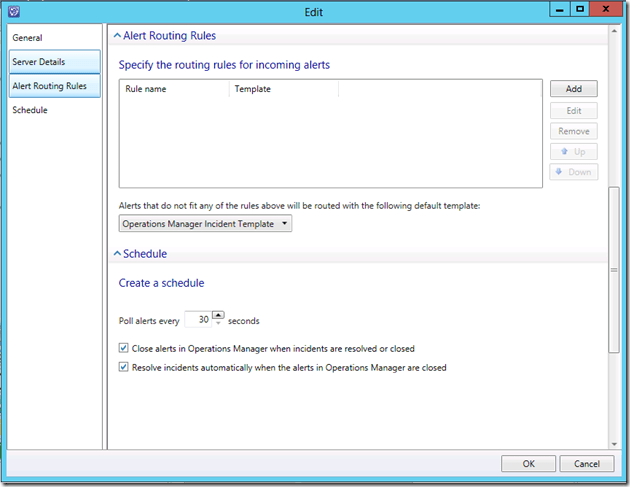Click the Down arrow button

(573, 172)
